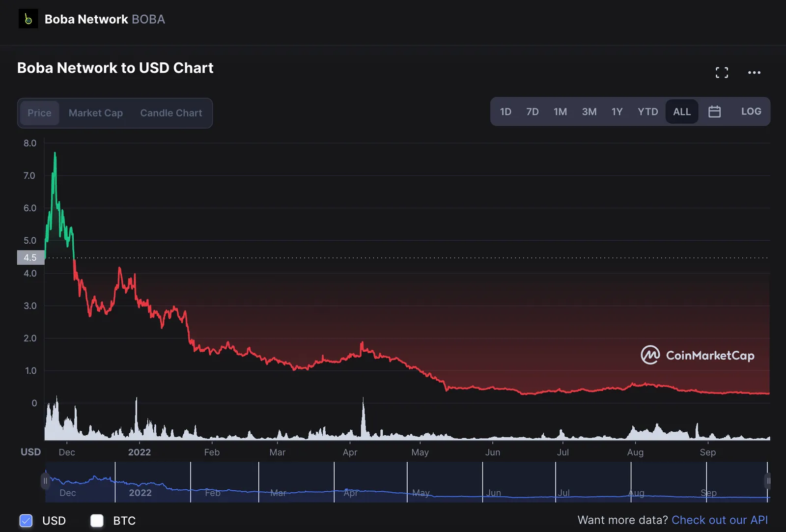Select the 1Y time range
786x532 pixels.
617,112
